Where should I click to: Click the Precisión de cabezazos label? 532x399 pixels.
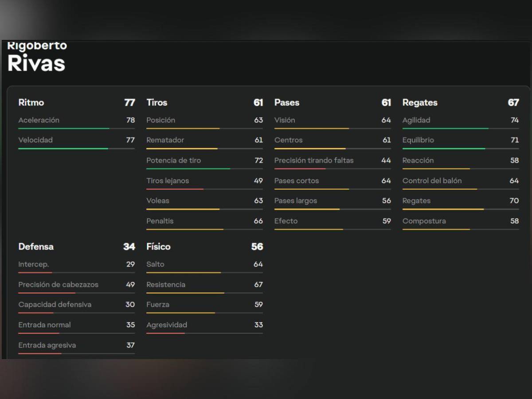[58, 285]
